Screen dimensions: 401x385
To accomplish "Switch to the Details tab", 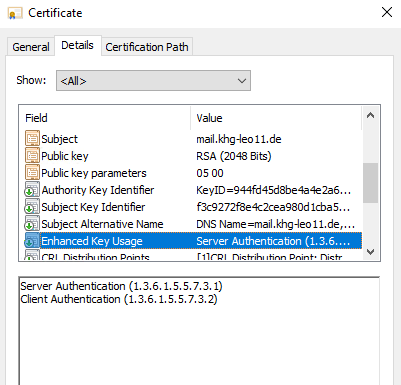I will pyautogui.click(x=77, y=45).
